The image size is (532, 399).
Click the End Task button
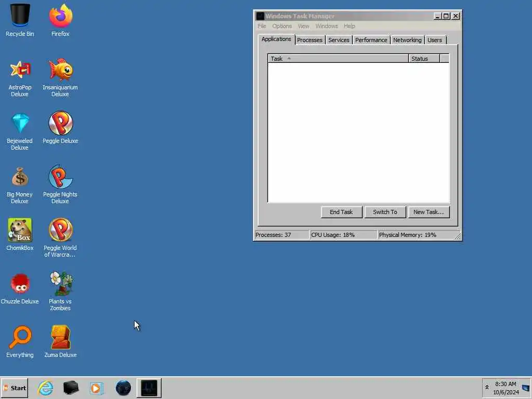341,212
